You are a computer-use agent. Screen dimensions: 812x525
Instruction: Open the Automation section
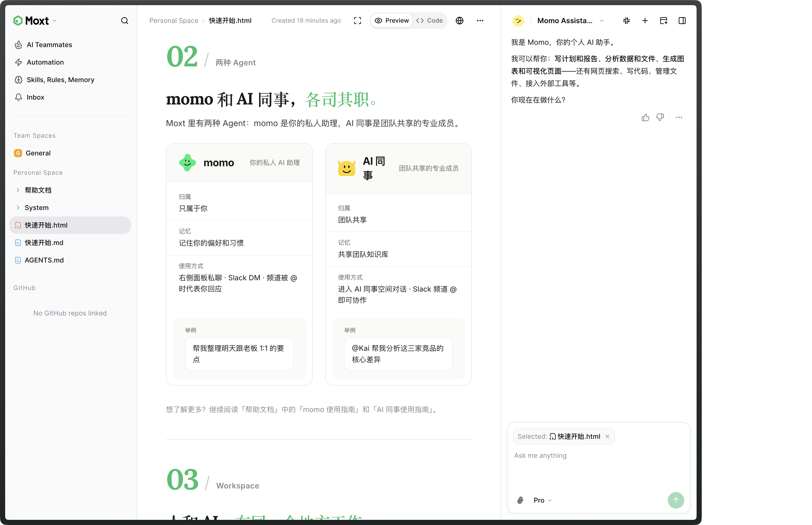(45, 62)
